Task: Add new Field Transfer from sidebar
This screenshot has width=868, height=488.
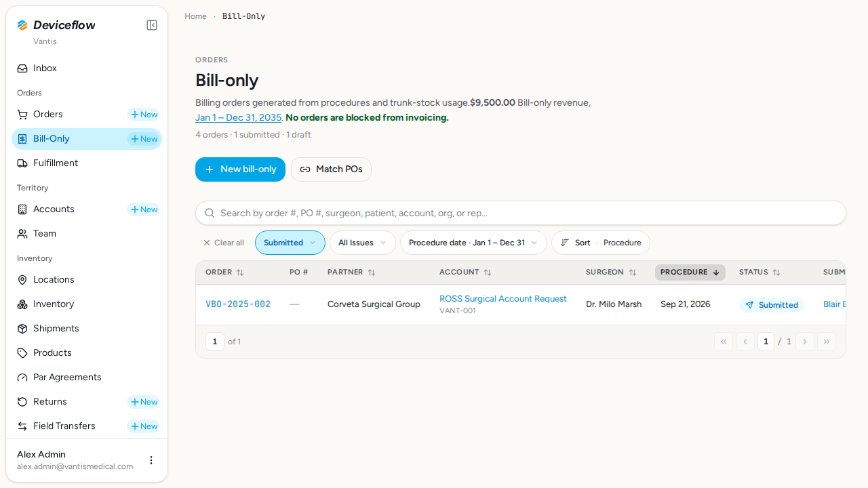Action: (x=144, y=426)
